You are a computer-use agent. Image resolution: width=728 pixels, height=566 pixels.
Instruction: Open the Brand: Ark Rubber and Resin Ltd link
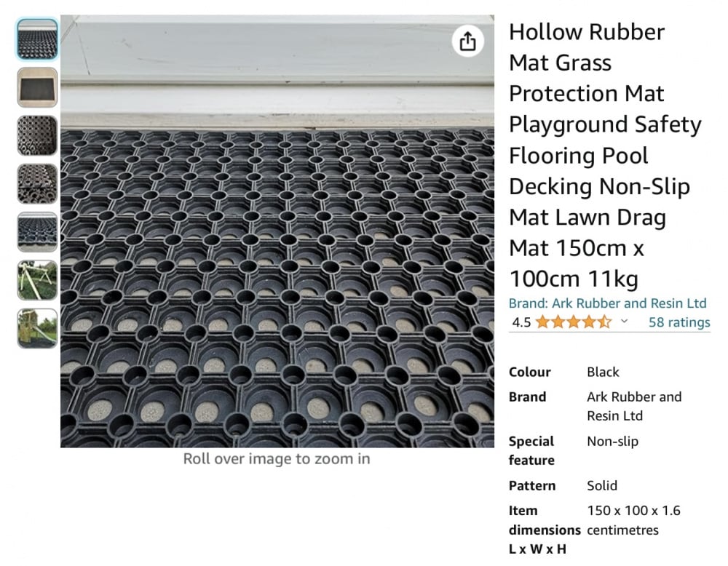click(607, 303)
